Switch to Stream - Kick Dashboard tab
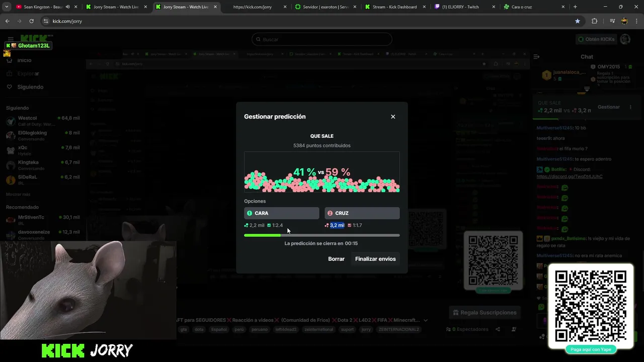This screenshot has width=644, height=362. pos(394,7)
